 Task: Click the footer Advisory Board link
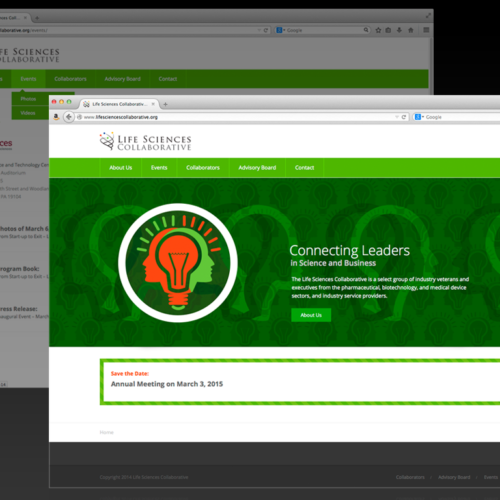click(454, 477)
